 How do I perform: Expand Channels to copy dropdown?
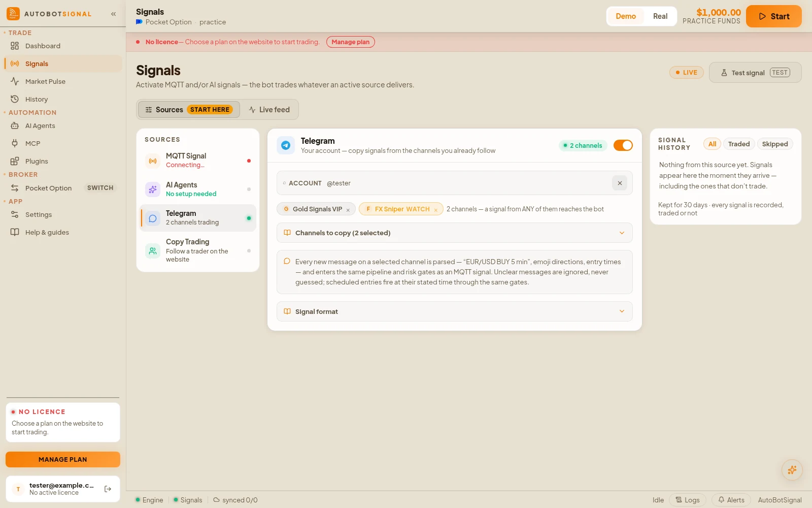coord(455,233)
